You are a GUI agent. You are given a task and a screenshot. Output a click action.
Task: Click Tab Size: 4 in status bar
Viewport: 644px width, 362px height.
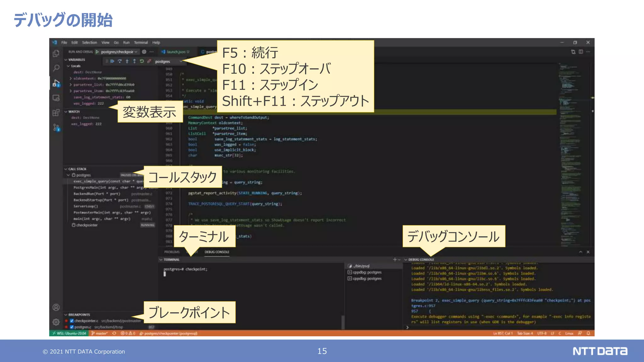[x=525, y=333]
